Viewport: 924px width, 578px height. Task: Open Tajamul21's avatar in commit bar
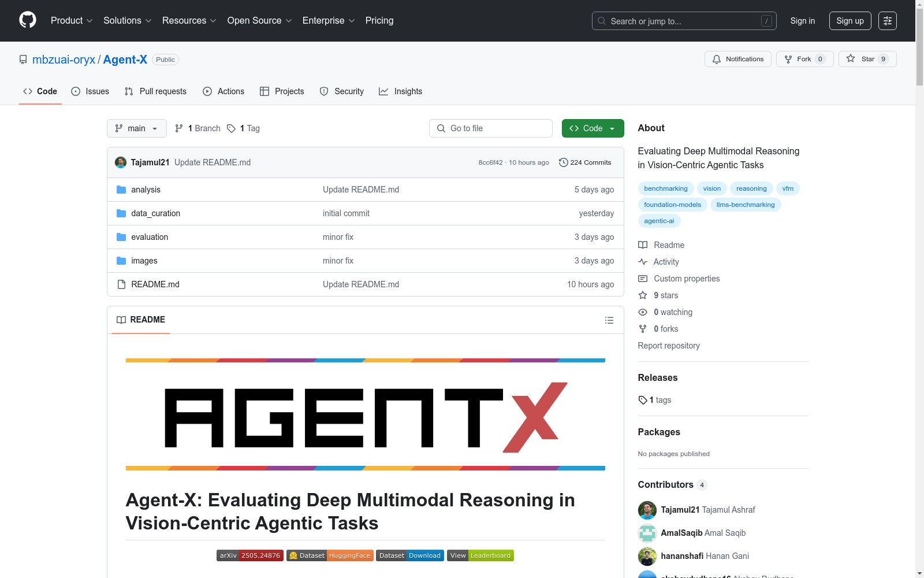click(121, 162)
